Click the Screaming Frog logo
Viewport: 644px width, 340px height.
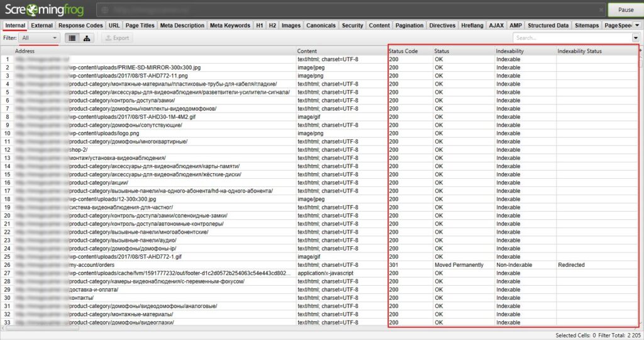[45, 10]
